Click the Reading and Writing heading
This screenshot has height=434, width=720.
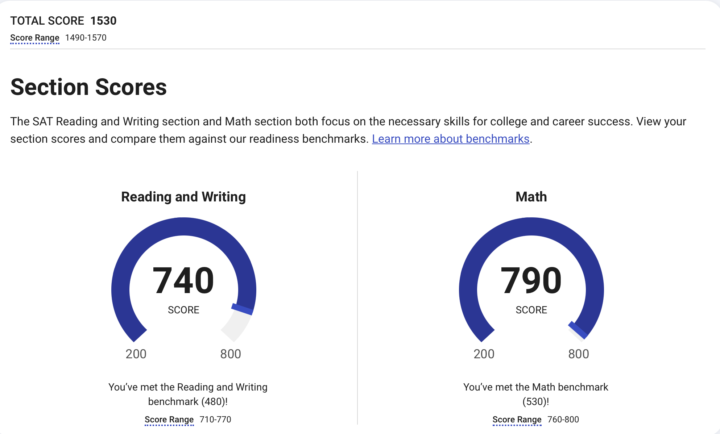pos(184,197)
